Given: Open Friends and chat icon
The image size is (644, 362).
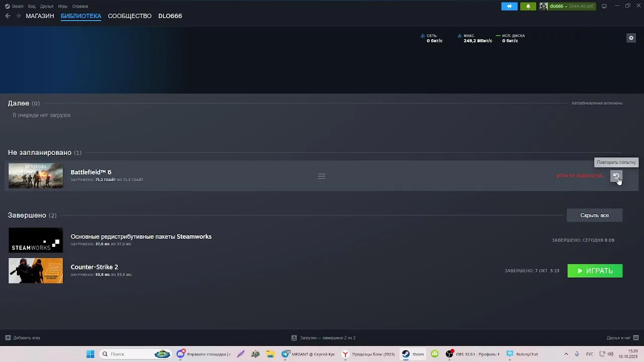Looking at the screenshot, I should 636,338.
